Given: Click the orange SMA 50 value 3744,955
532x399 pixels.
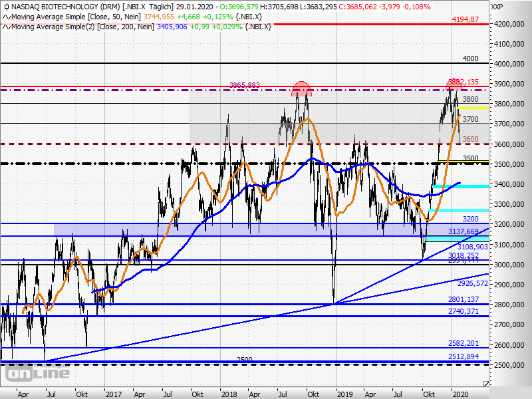Looking at the screenshot, I should click(159, 17).
